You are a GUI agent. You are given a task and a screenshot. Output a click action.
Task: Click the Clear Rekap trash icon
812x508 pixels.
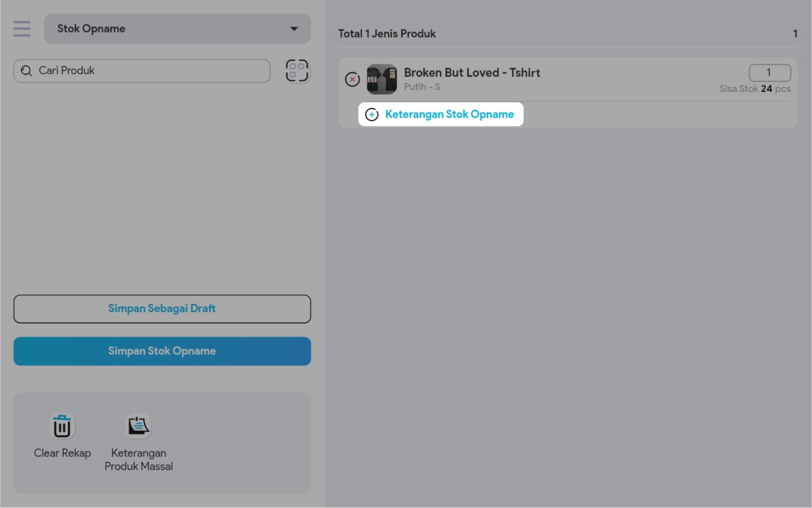click(x=62, y=426)
